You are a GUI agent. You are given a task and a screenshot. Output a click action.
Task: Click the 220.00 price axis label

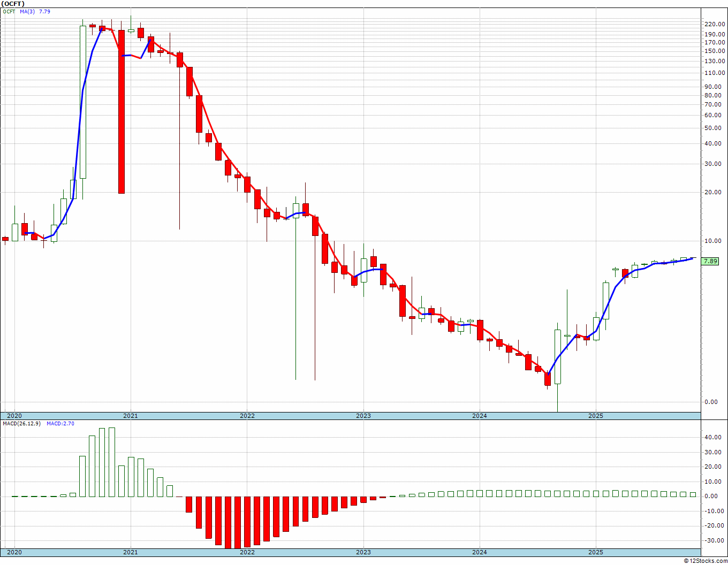tap(715, 24)
